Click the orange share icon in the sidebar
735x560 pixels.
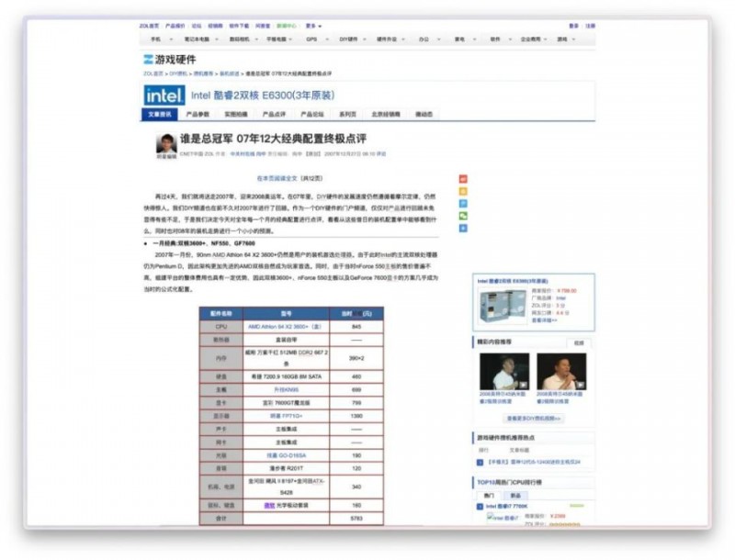click(463, 191)
